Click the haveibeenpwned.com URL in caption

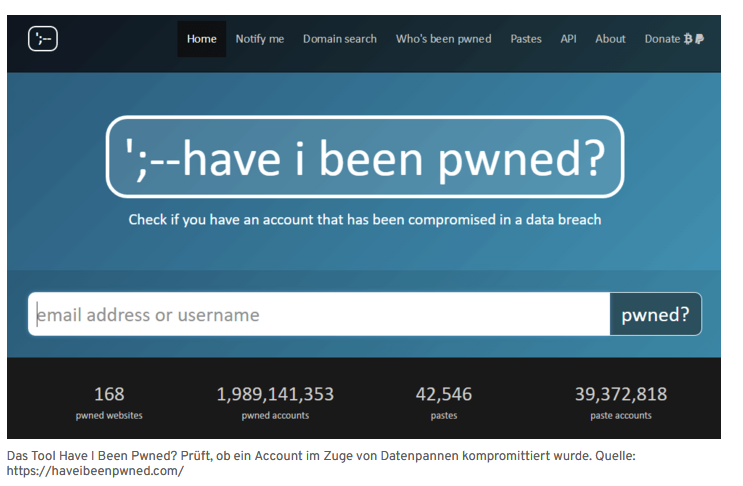(95, 471)
